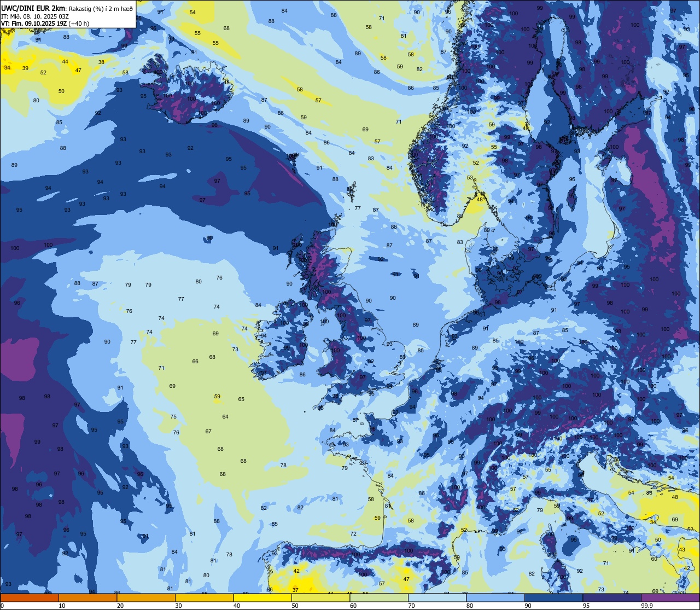Click the humidity value '43' on the map

pos(682,549)
